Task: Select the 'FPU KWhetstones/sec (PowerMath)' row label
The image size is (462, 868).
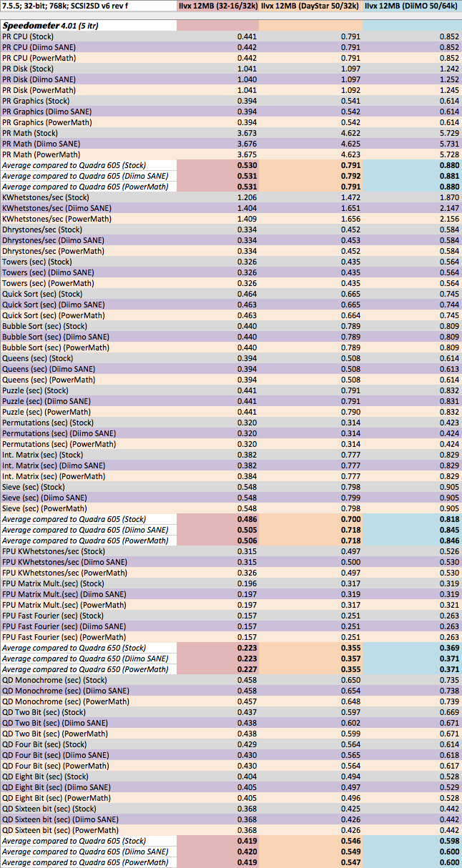Action: pyautogui.click(x=65, y=573)
